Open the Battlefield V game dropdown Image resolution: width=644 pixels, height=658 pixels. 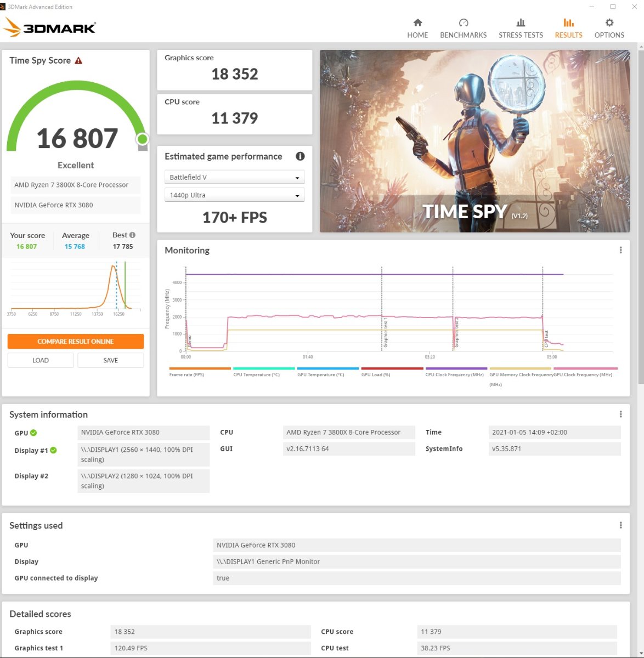[x=234, y=177]
